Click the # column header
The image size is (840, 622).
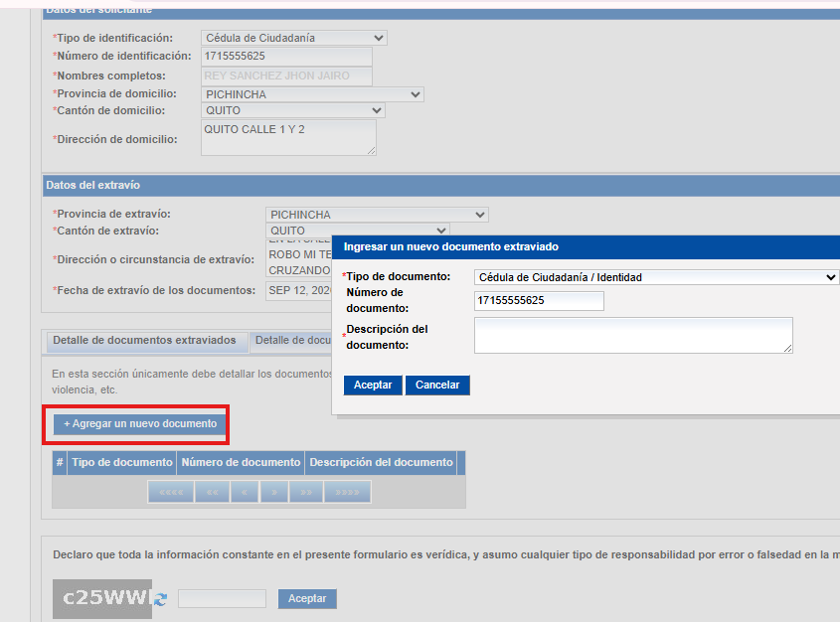pos(60,462)
